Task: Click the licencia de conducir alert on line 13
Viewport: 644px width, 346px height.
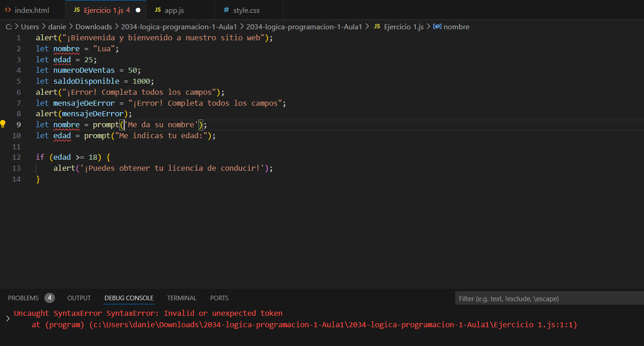Action: point(163,168)
